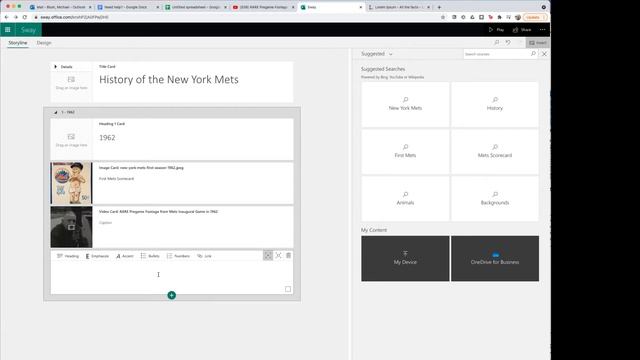Click the video card Caption field

[105, 223]
